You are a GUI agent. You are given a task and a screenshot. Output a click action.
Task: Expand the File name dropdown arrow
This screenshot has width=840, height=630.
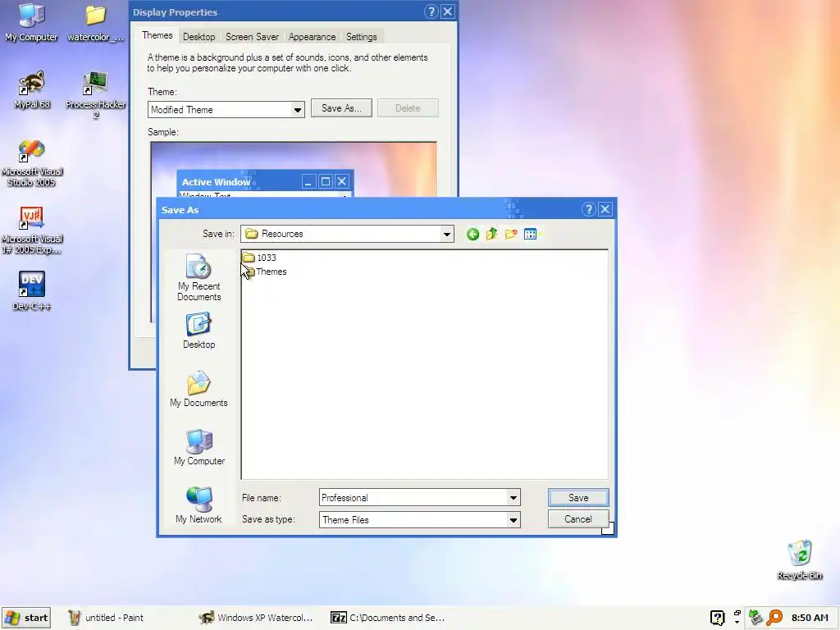[513, 498]
